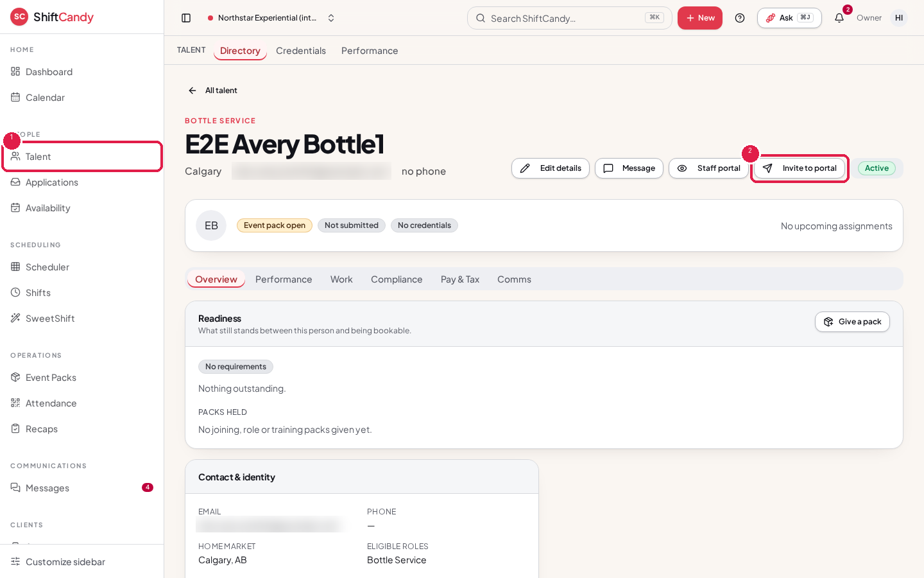Click the red New button

[x=700, y=18]
